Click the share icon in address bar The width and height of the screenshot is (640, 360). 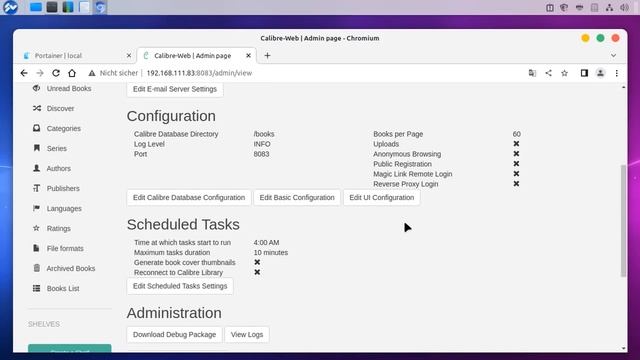(549, 73)
